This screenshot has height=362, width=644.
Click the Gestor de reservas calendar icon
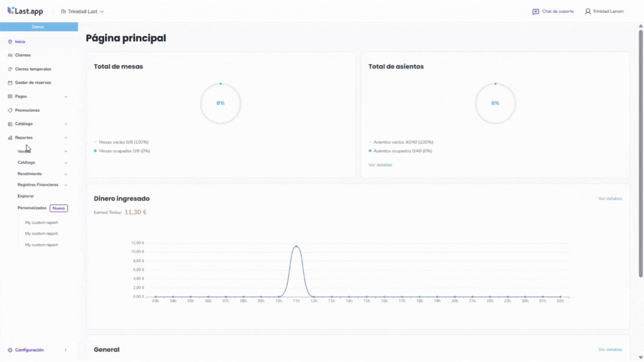point(10,83)
